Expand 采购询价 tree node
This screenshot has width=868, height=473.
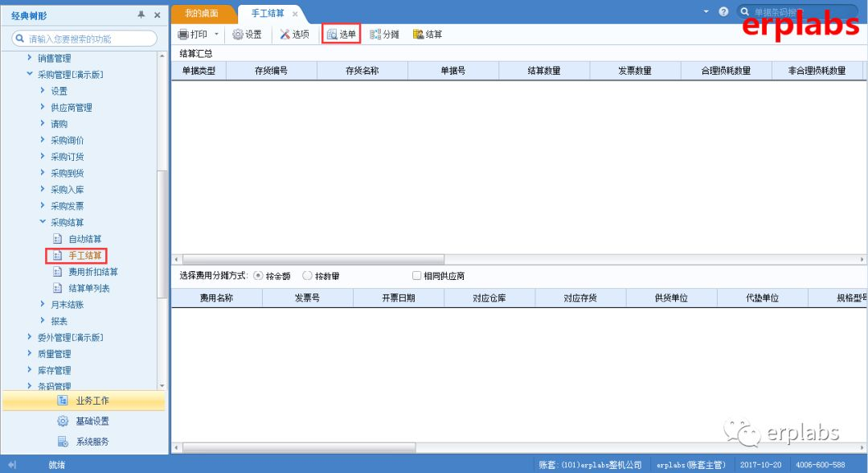pyautogui.click(x=43, y=140)
